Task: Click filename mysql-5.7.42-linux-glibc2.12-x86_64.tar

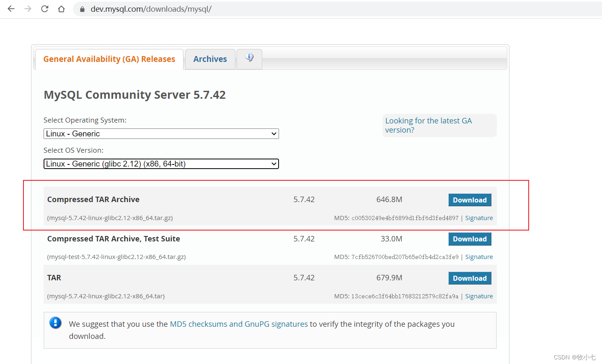Action: (106, 296)
